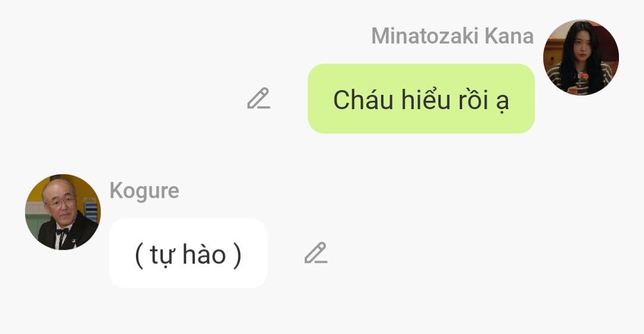Tap the text "( tự hào )"
This screenshot has height=334, width=644.
pos(188,255)
